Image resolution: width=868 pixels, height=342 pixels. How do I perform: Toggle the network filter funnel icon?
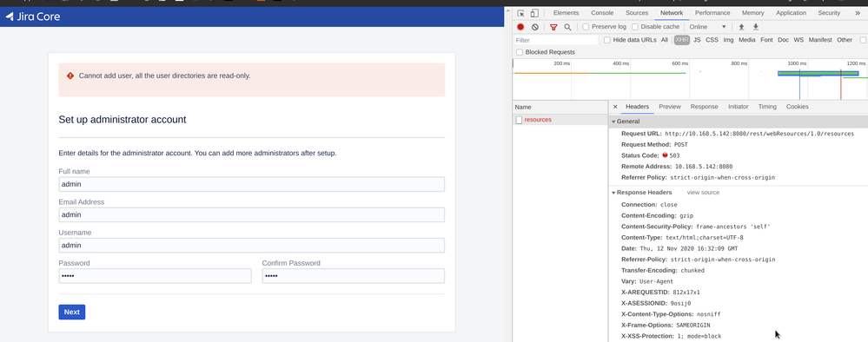[x=553, y=27]
